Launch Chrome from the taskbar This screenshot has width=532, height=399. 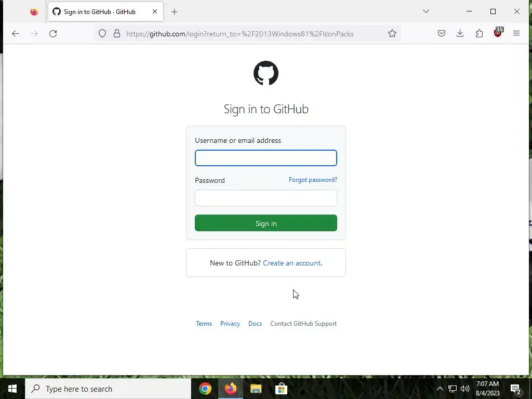[205, 389]
